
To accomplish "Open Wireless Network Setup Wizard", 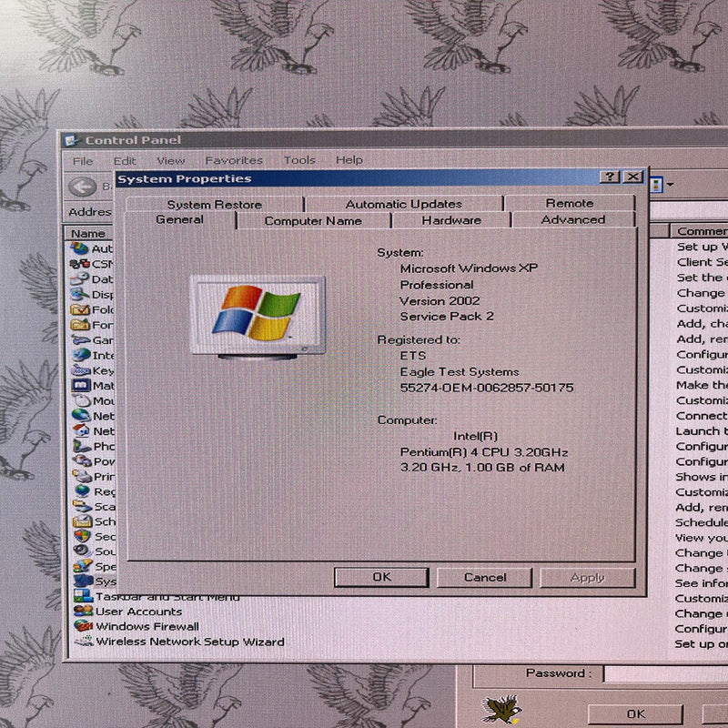I will [189, 642].
